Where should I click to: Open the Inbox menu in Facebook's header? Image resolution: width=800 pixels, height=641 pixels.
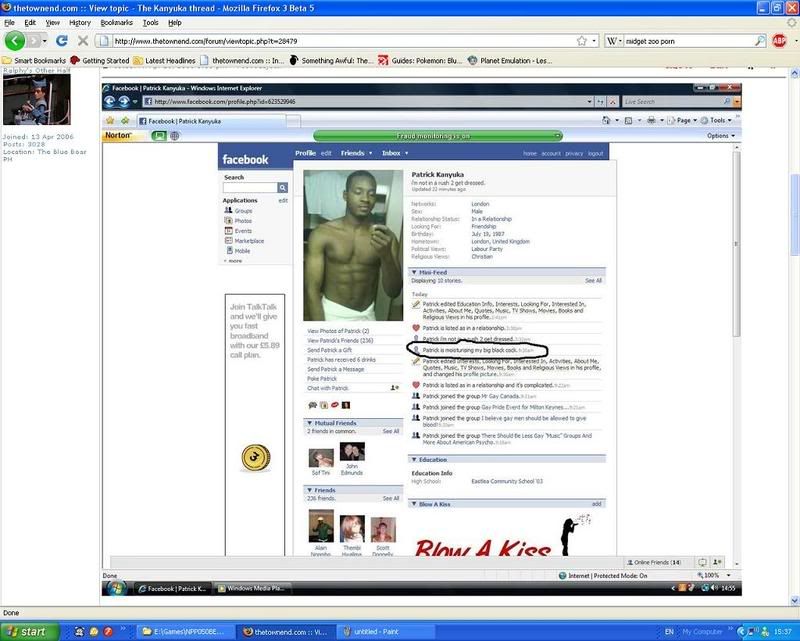[395, 153]
